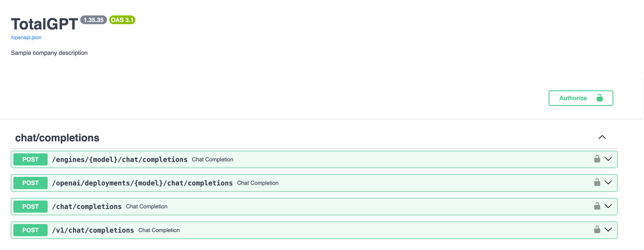This screenshot has height=250, width=644.
Task: Click the lock icon on /openai/deployments/{model}/chat/completions
Action: tap(597, 182)
